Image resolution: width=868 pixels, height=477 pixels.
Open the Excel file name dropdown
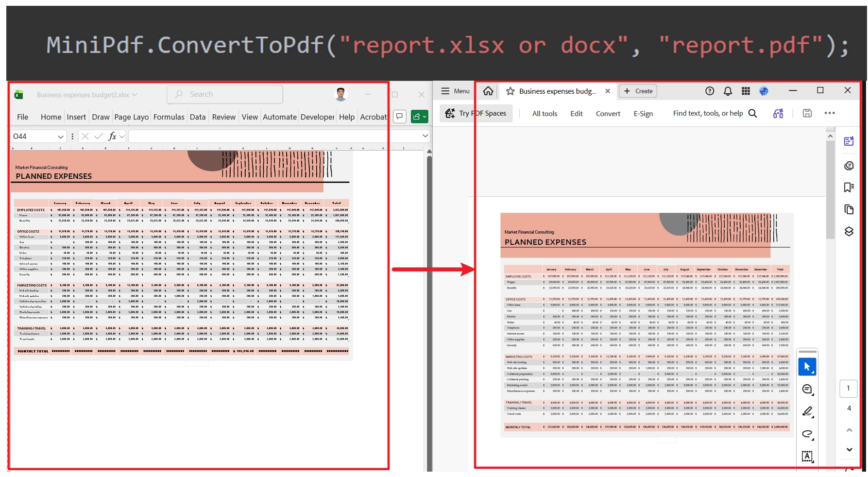pyautogui.click(x=135, y=95)
